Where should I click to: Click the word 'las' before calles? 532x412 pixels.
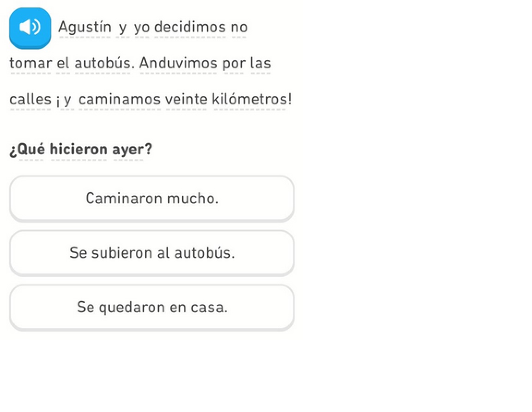[260, 63]
